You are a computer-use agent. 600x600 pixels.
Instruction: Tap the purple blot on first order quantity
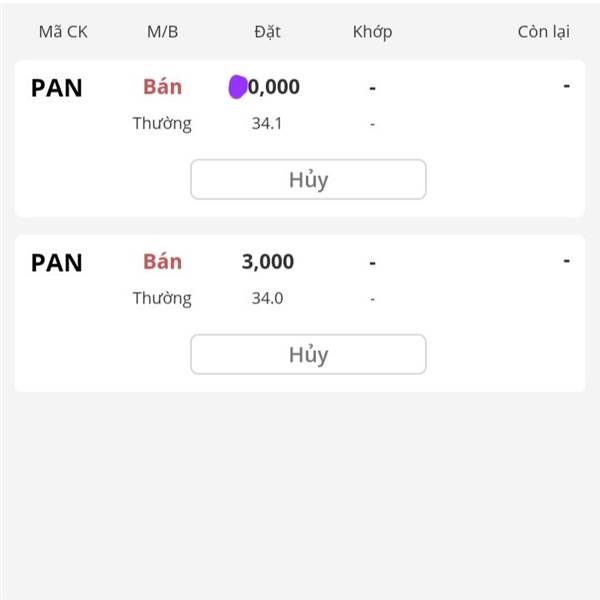238,87
